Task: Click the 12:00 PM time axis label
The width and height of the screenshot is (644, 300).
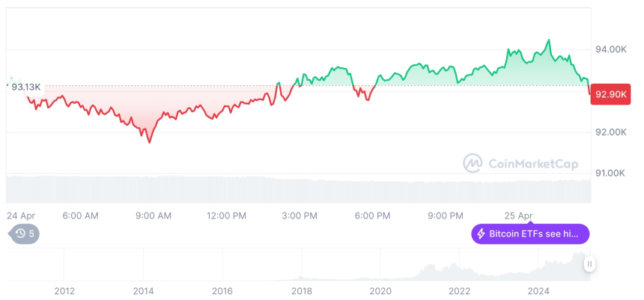Action: [x=226, y=215]
